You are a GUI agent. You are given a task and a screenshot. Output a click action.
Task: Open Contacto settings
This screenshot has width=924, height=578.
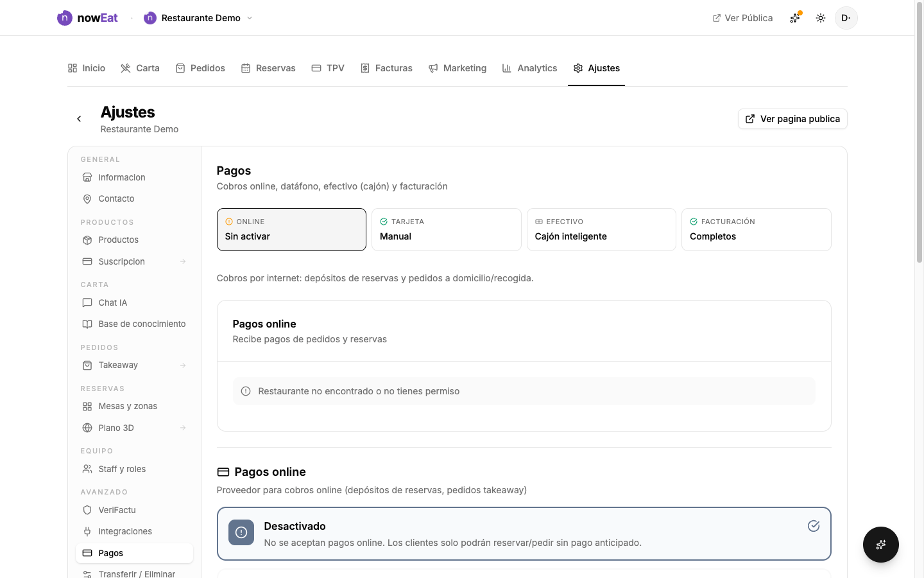point(134,199)
